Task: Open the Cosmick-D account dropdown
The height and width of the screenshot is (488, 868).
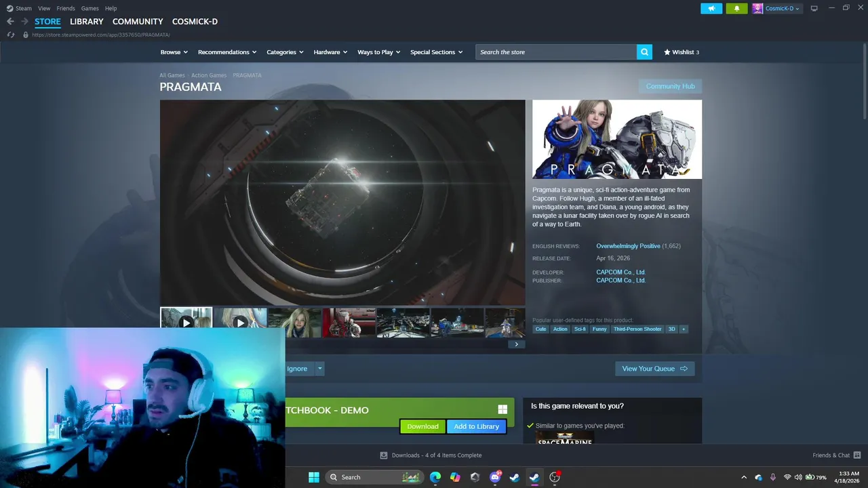Action: [782, 8]
